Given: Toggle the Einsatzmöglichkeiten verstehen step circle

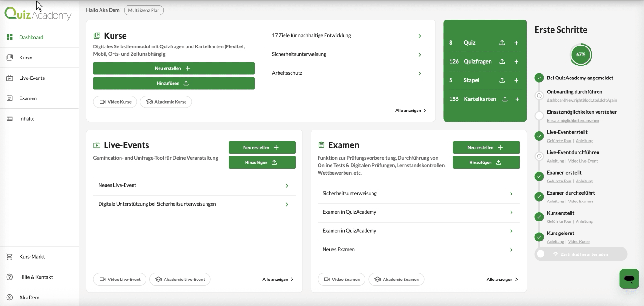Looking at the screenshot, I should pos(539,115).
